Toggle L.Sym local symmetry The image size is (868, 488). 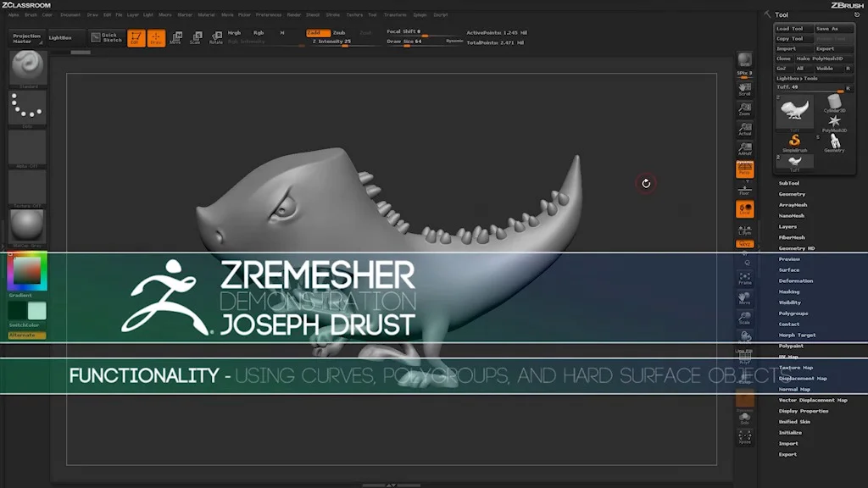click(x=744, y=230)
